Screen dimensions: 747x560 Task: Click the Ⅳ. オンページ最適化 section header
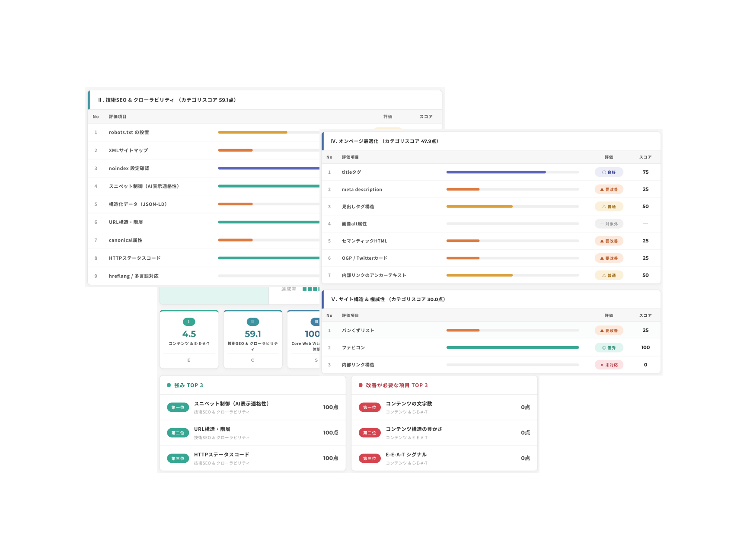click(x=491, y=141)
